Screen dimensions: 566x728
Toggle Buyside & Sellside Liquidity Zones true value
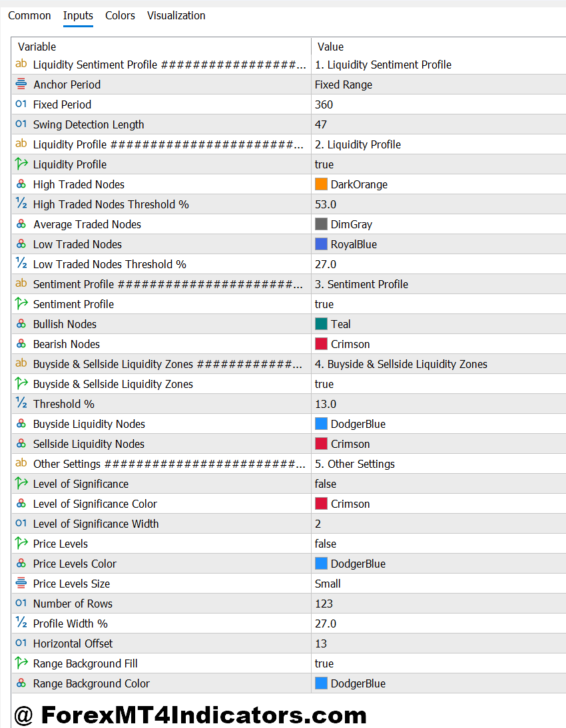click(324, 384)
